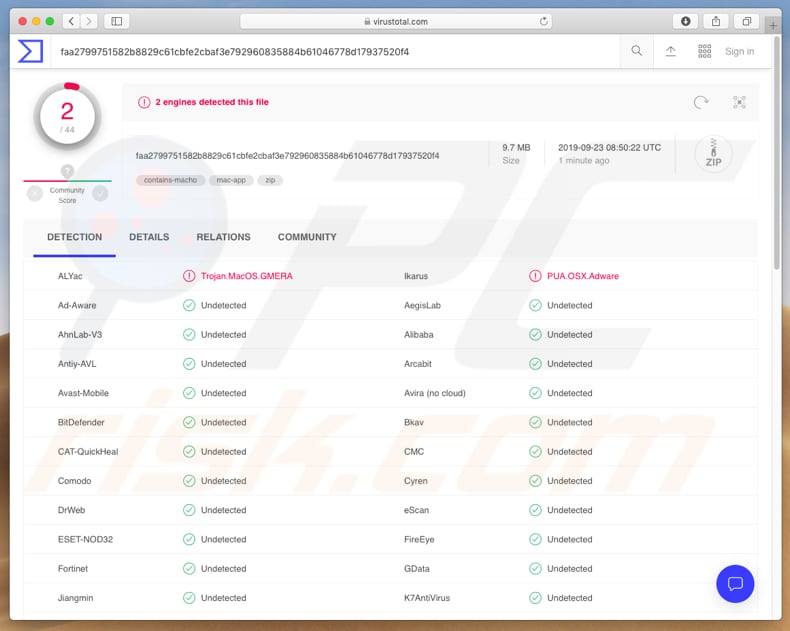Switch to the DETECTION tab
Screen dimensions: 790x631
click(x=75, y=237)
